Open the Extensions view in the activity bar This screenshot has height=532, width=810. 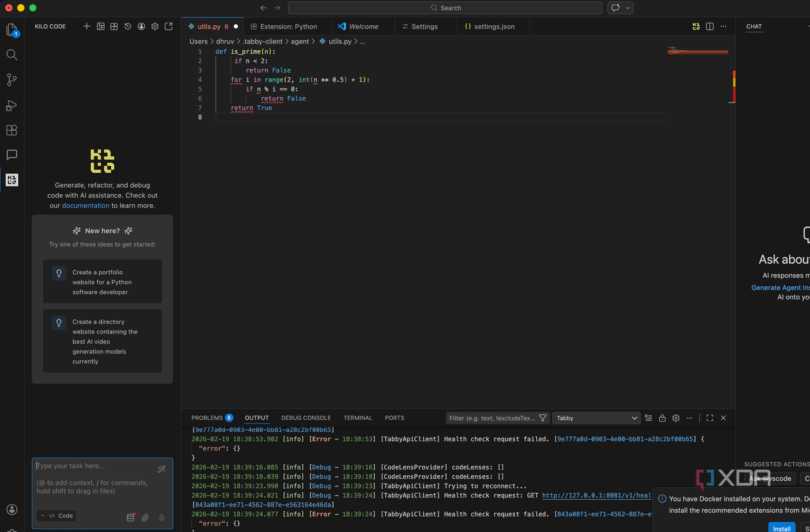point(11,130)
